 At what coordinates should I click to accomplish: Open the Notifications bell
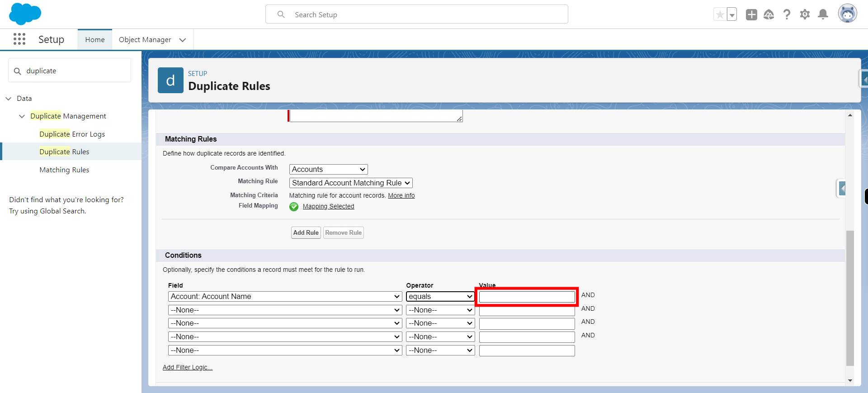click(x=823, y=14)
